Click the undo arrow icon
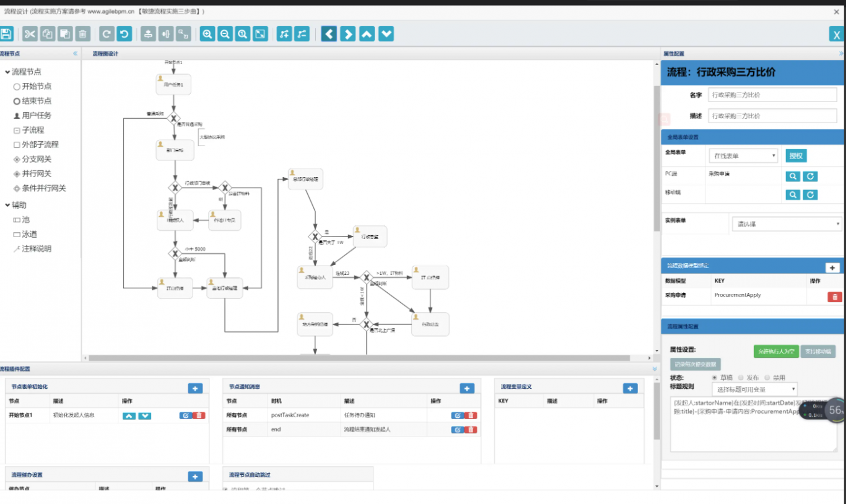Screen dimensions: 846x504 point(124,34)
